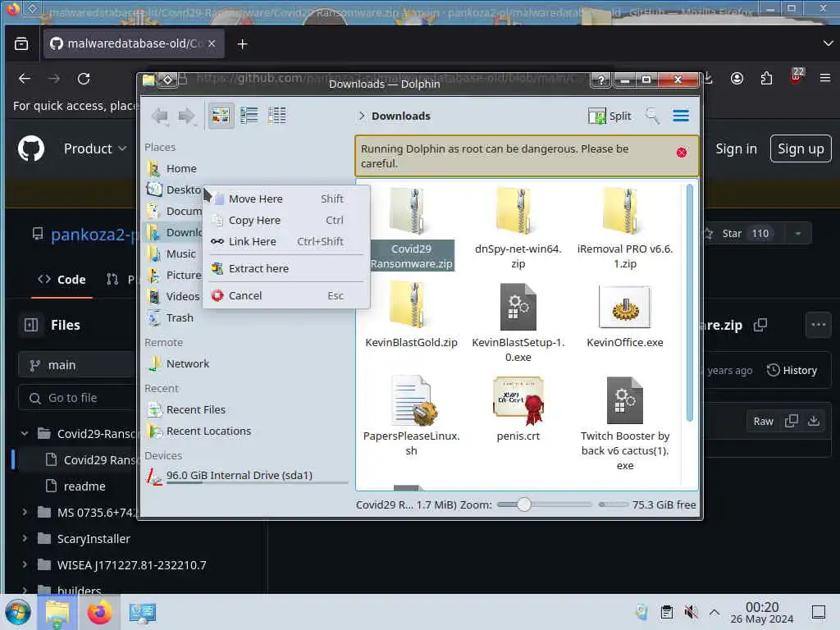
Task: Dismiss the root warning message
Action: pos(682,153)
